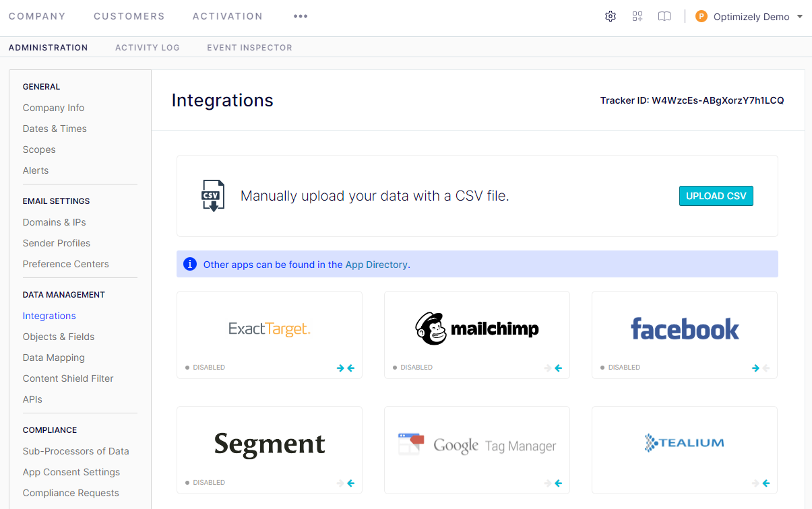Click the GENERAL section header
This screenshot has width=812, height=509.
click(41, 87)
